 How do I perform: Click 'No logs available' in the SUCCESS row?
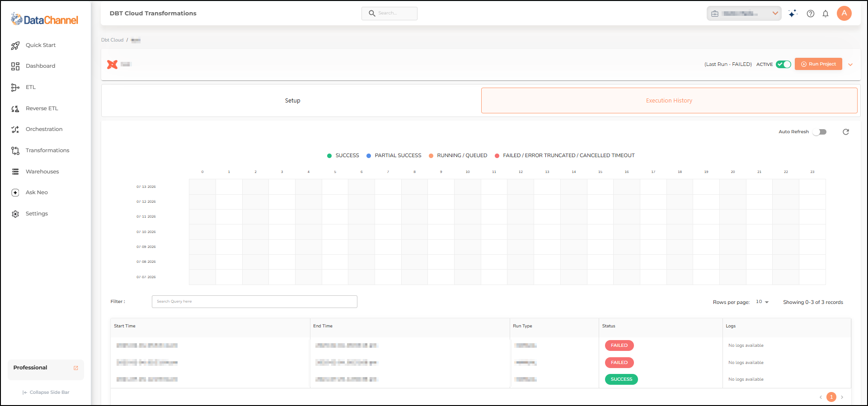pyautogui.click(x=746, y=379)
